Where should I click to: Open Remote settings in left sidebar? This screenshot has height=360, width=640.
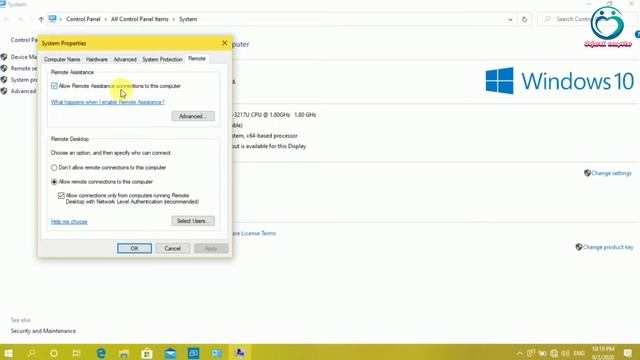tap(24, 69)
